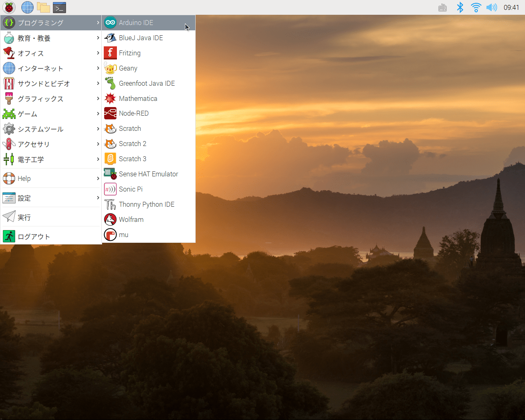Open the Wi-Fi network icon
The height and width of the screenshot is (420, 525).
(476, 7)
